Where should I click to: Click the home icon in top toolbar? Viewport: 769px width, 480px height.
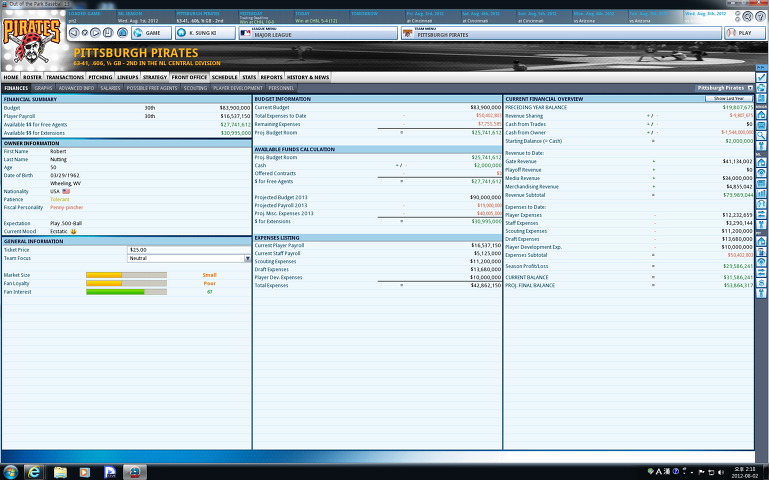[x=123, y=33]
